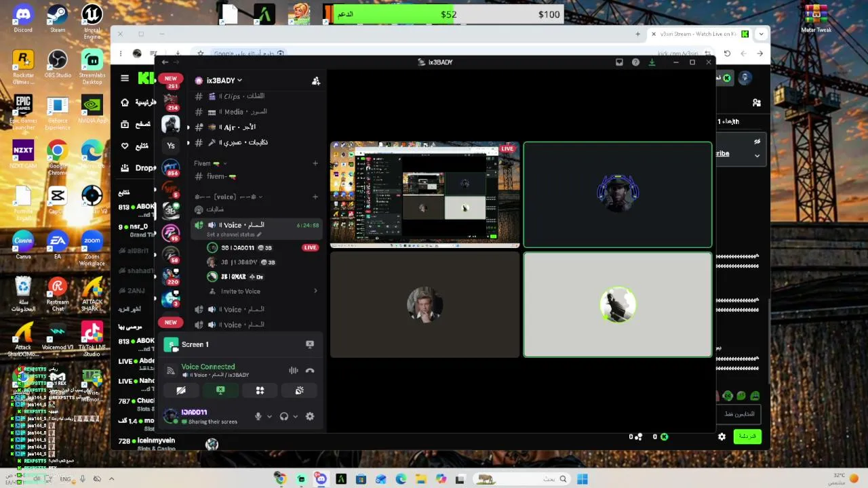Click the invite people icon beside ix3BADY
Viewport: 868px width, 488px height.
point(315,81)
